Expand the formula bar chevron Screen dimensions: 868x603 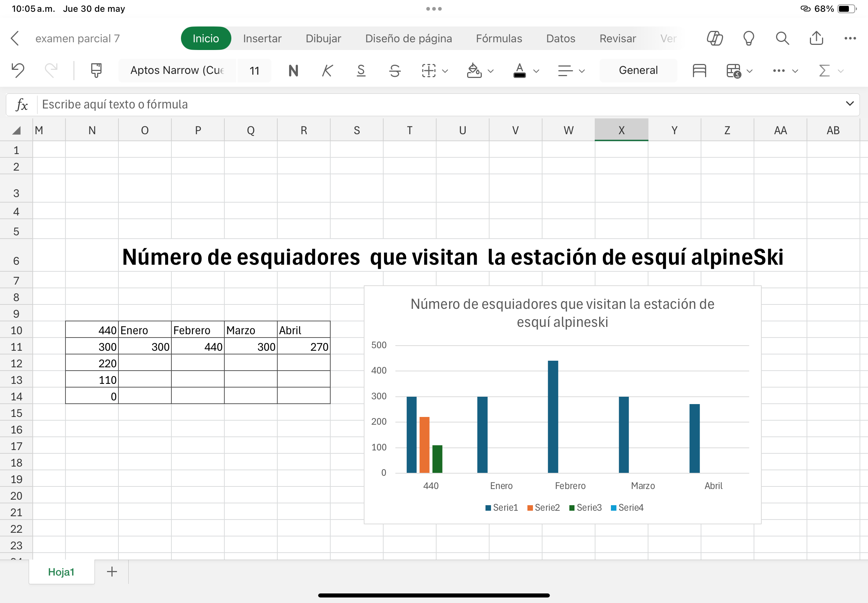point(850,104)
